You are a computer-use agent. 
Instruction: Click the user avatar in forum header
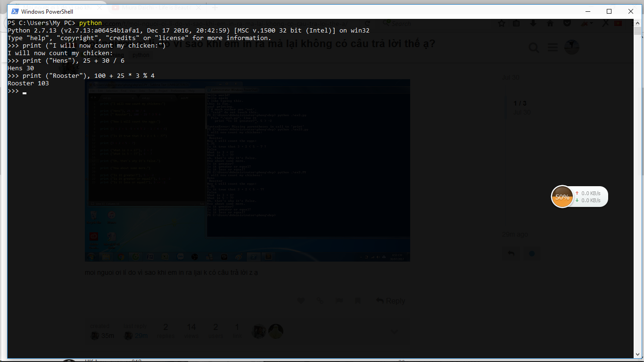click(x=571, y=47)
